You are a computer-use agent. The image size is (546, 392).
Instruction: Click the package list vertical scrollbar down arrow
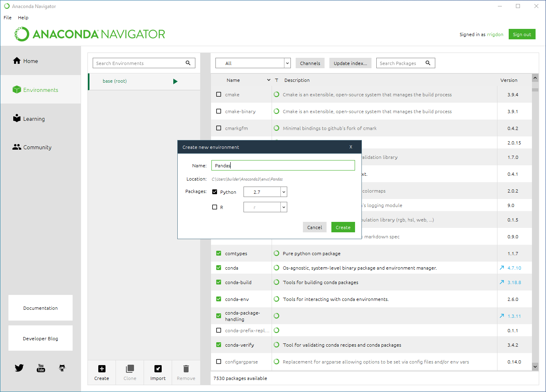click(x=535, y=366)
